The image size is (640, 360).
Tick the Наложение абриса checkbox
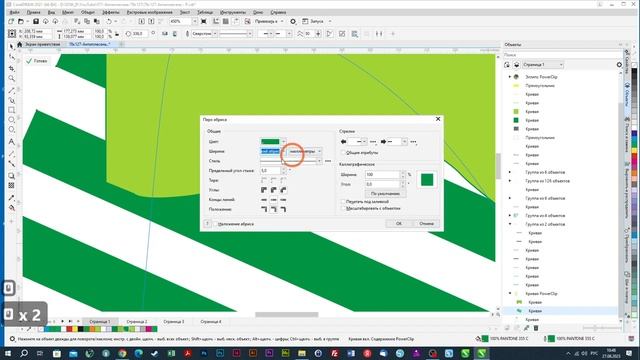[216, 224]
